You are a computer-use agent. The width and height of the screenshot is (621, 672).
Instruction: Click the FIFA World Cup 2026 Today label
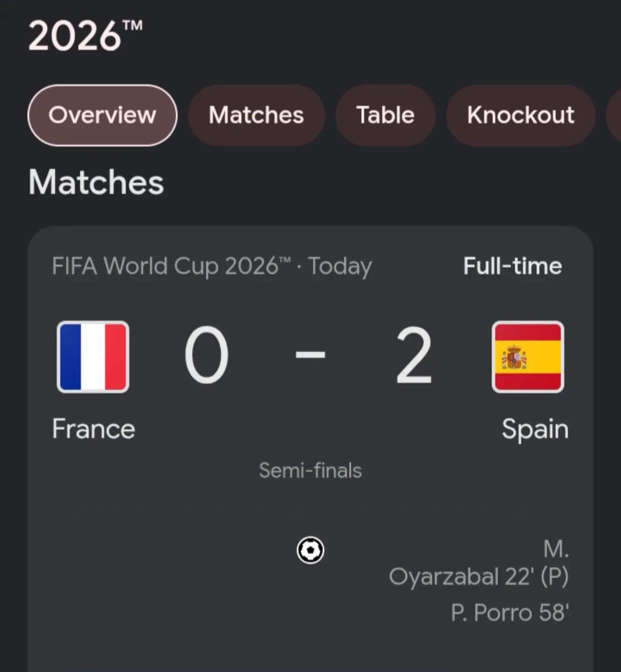(x=212, y=267)
